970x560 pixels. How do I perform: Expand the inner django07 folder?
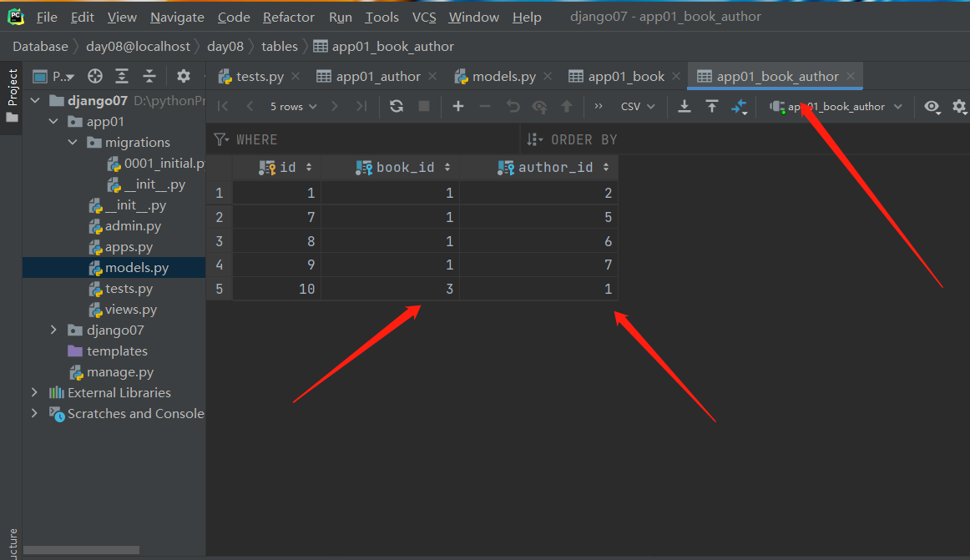(x=53, y=330)
